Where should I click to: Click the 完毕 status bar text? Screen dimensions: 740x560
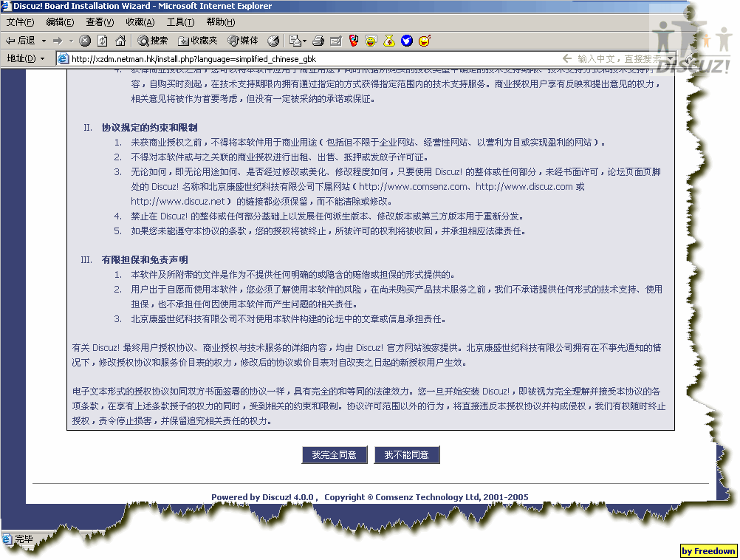click(x=24, y=539)
